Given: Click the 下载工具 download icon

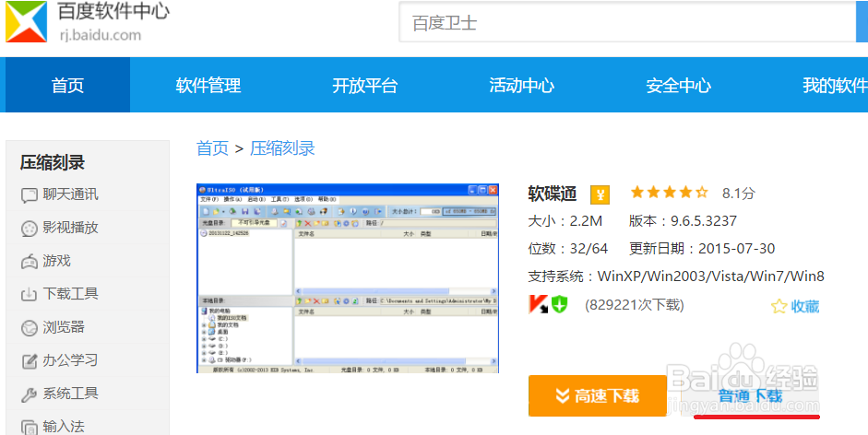Looking at the screenshot, I should [29, 294].
